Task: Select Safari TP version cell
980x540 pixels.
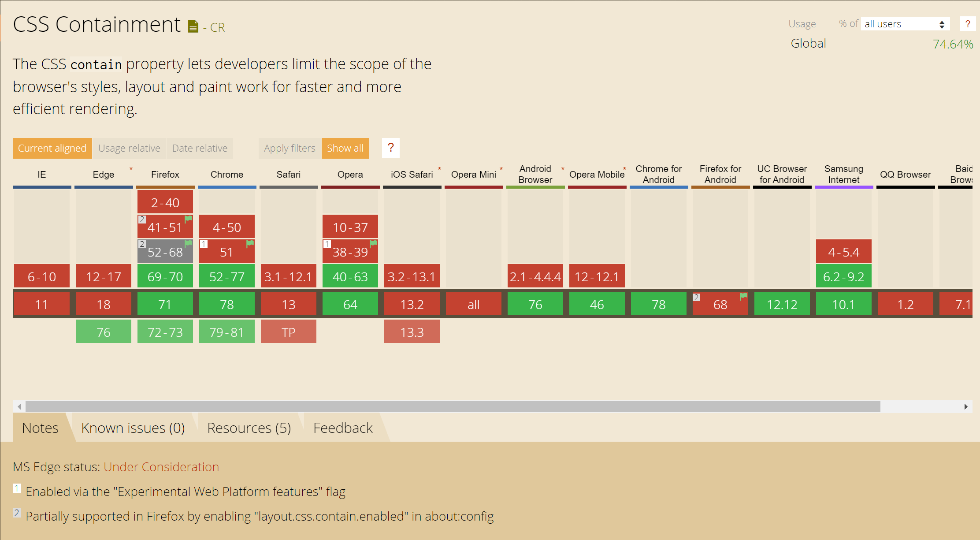Action: [289, 331]
